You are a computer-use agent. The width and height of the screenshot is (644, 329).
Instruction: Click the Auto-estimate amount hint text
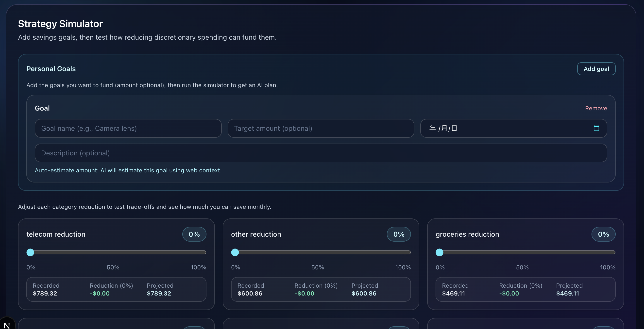(128, 170)
